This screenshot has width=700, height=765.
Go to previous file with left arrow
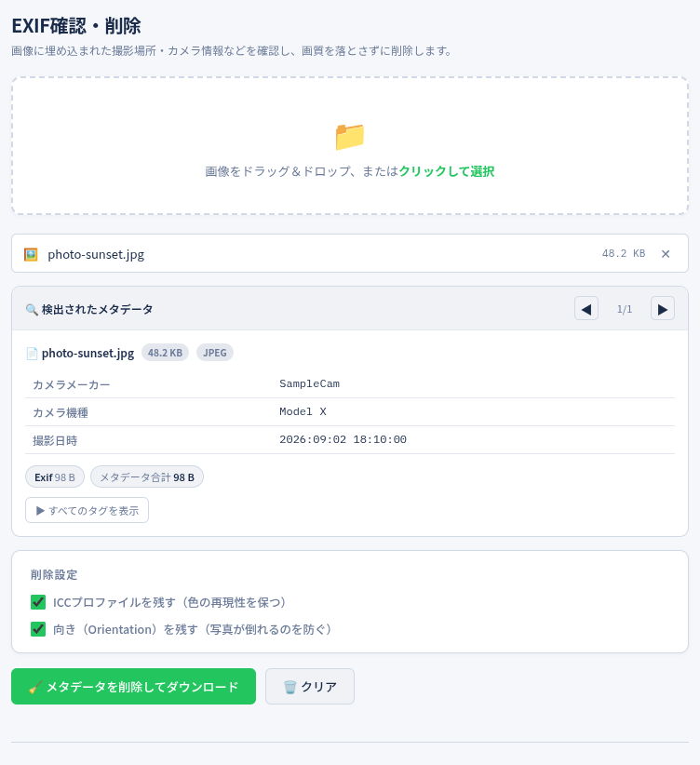(x=586, y=308)
